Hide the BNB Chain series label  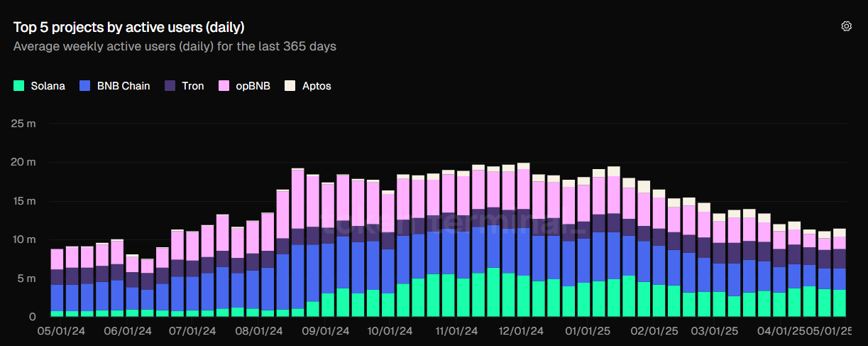click(123, 86)
